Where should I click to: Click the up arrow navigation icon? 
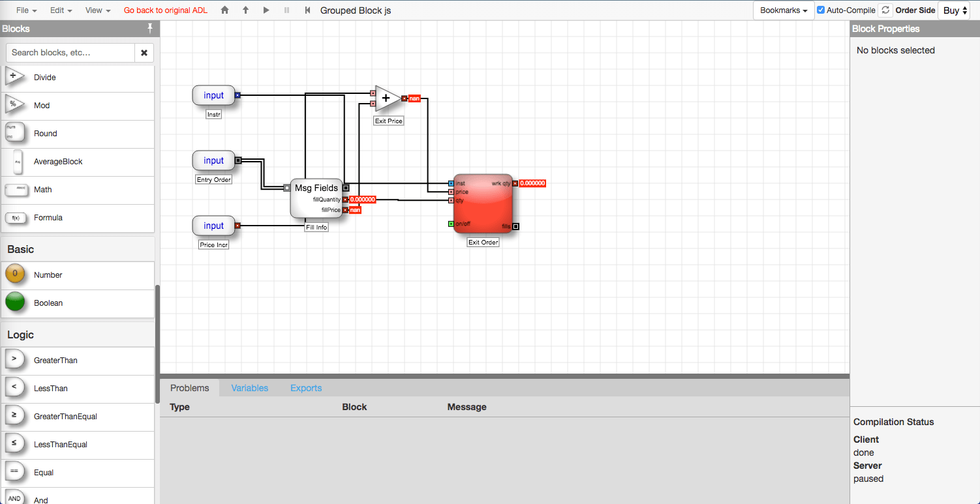click(246, 10)
